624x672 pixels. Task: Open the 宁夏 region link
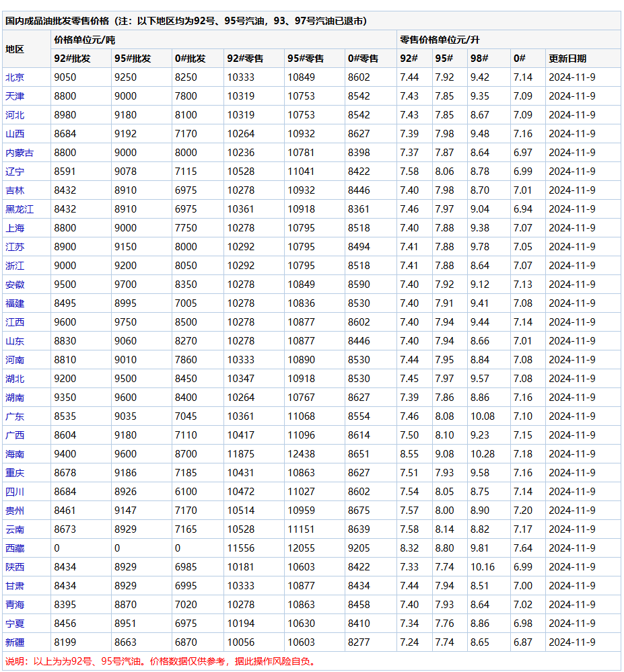pos(15,624)
